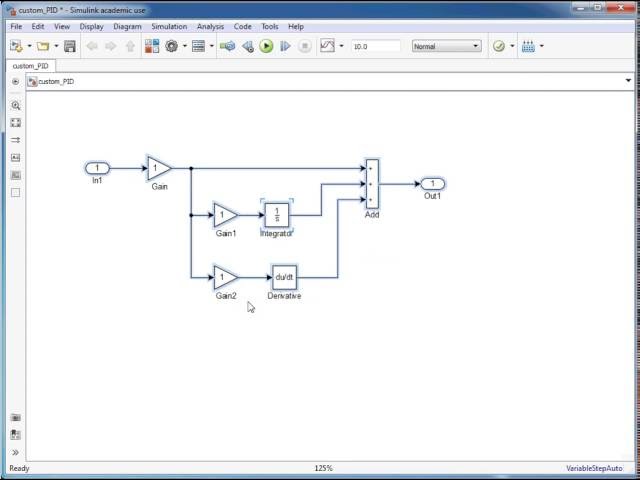Screen dimensions: 640x480
Task: Open the Model Explorer icon
Action: [x=198, y=46]
